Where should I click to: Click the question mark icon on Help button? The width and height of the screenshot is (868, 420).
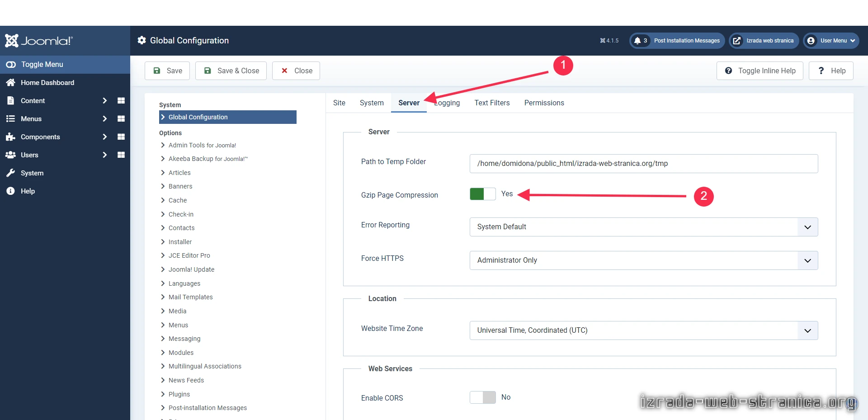821,71
